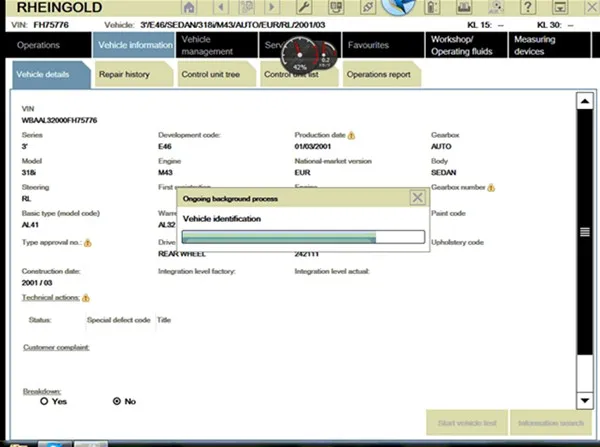Screen dimensions: 600x447
Task: Click warning icon beside Technical actions
Action: [86, 298]
